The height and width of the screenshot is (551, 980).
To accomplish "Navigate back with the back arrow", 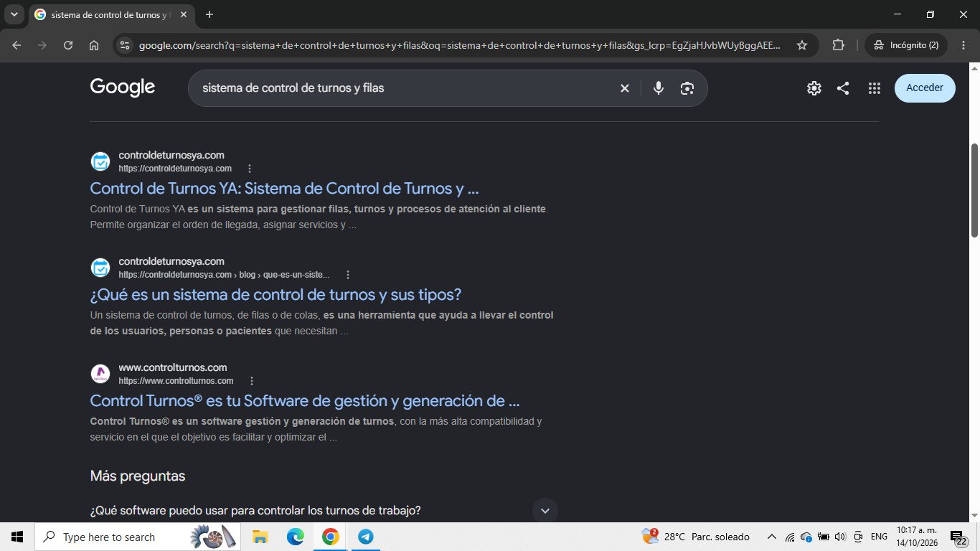I will click(x=17, y=45).
